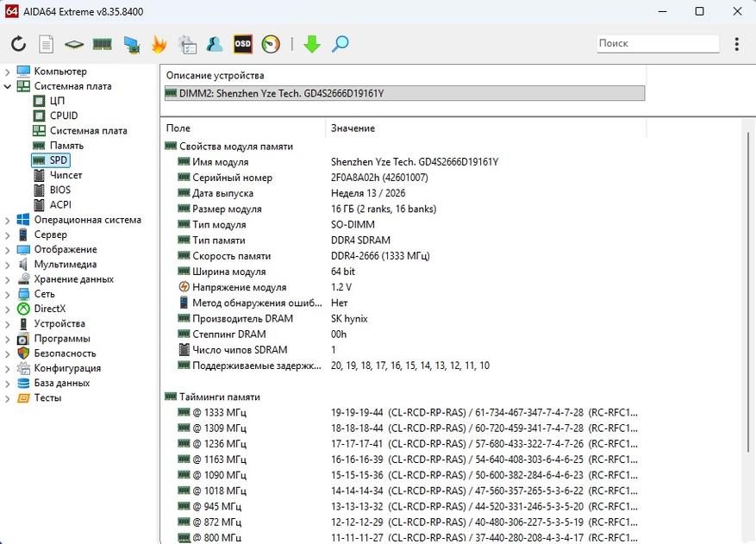This screenshot has width=756, height=544.
Task: Click the Конфигурация category icon
Action: [x=23, y=368]
